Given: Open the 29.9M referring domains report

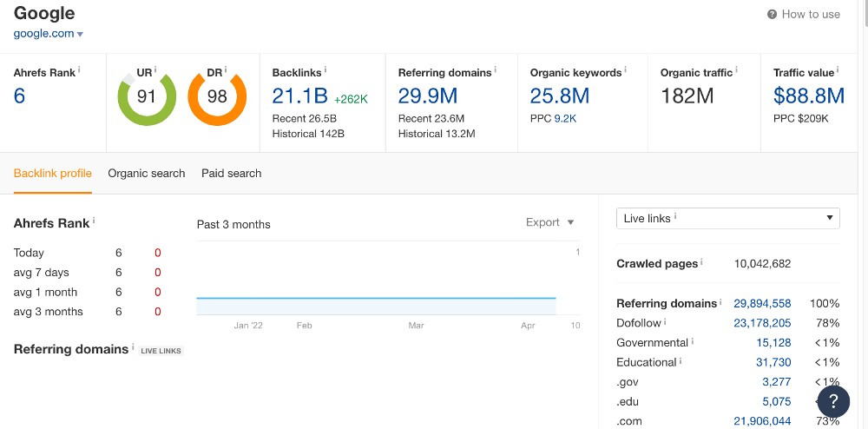Looking at the screenshot, I should (x=428, y=96).
